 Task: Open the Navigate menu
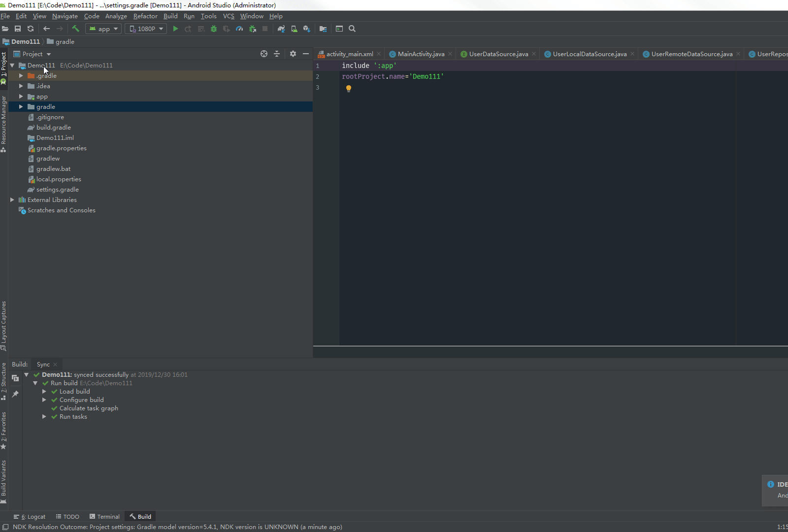tap(65, 16)
